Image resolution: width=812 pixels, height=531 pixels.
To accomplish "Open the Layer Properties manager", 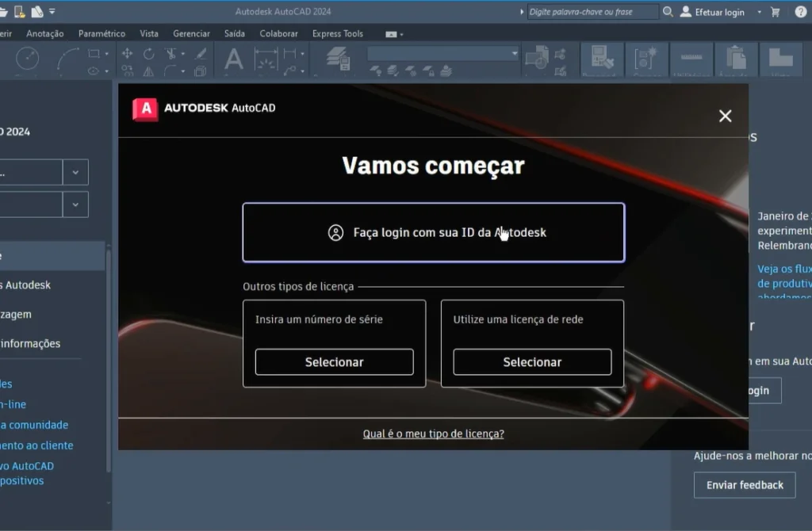I will tap(339, 59).
